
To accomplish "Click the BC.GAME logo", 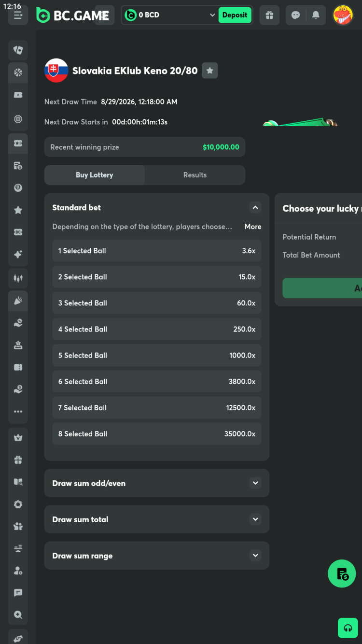I will [x=72, y=15].
